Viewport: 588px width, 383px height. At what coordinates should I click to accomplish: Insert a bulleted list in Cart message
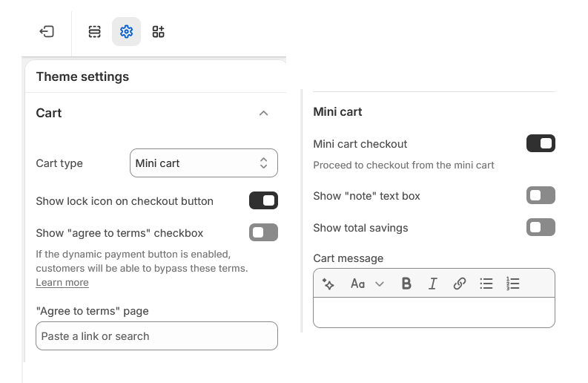point(486,284)
